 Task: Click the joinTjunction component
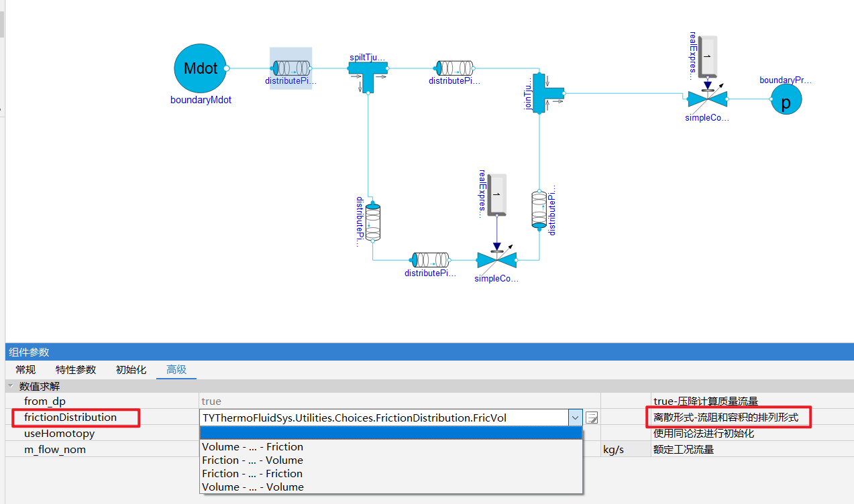(x=548, y=93)
